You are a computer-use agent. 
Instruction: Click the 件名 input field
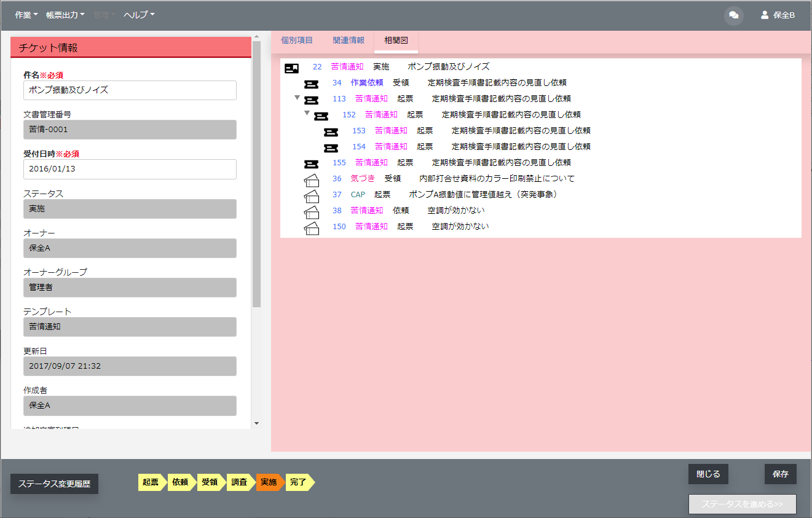click(x=130, y=90)
